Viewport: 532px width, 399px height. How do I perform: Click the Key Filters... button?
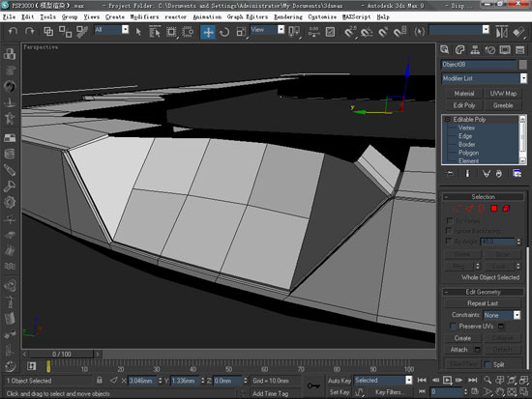tap(389, 392)
